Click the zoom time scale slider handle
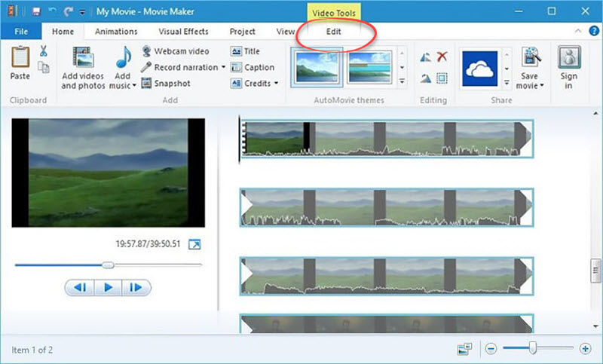 533,348
